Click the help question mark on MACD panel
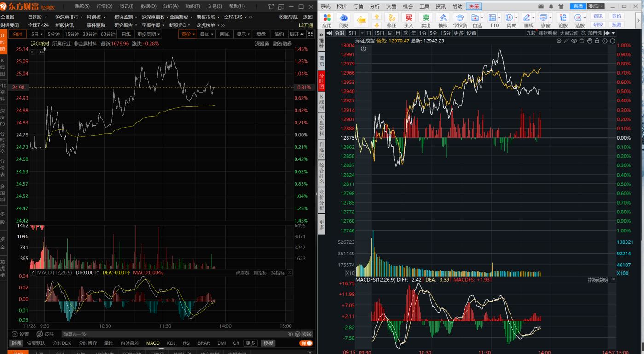This screenshot has width=644, height=354. [33, 273]
